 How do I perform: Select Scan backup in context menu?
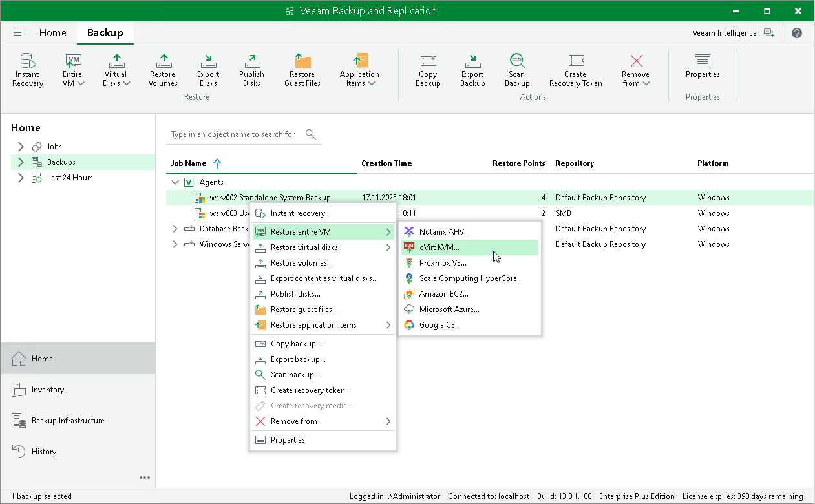[323, 375]
